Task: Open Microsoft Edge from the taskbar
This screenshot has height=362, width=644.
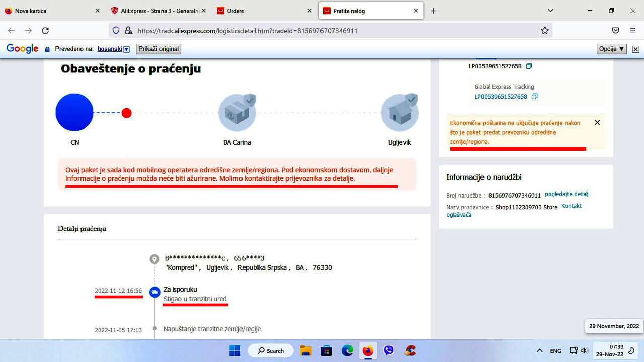Action: pos(347,350)
